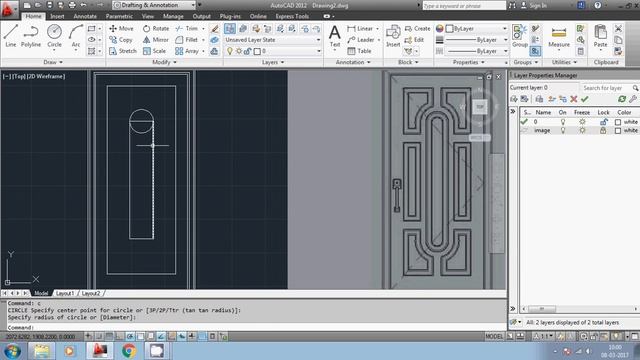Open the current layer dropdown

click(273, 51)
